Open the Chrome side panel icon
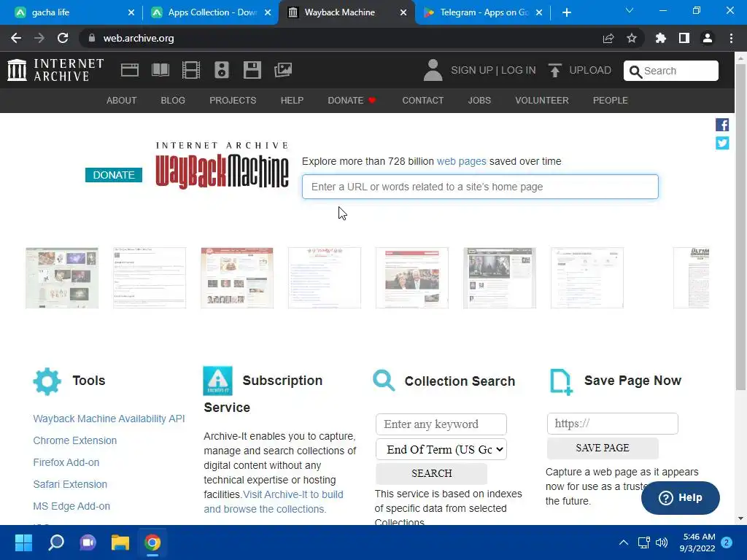Screen dimensions: 747x560 684,38
